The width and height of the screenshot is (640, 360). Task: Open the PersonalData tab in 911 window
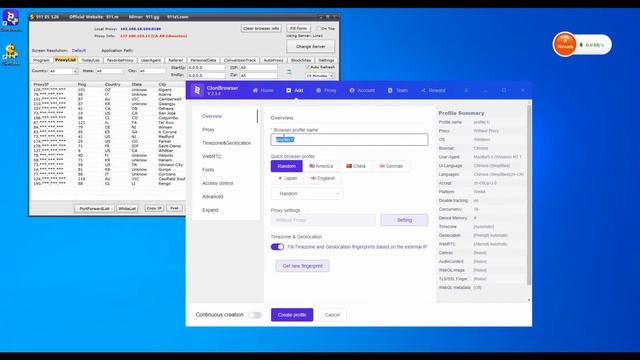point(203,60)
